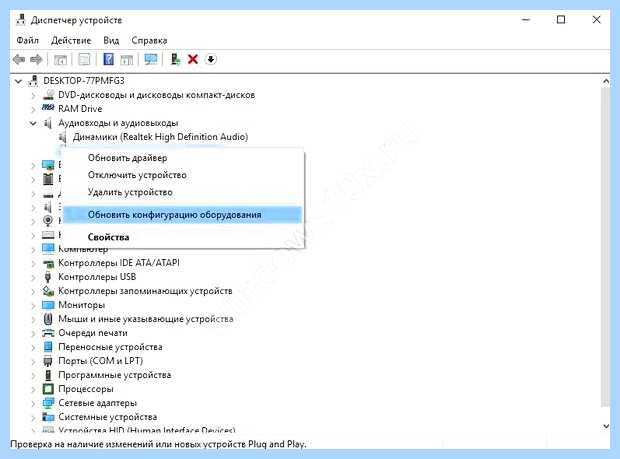
Task: Click the red X uninstall device icon
Action: tap(193, 59)
